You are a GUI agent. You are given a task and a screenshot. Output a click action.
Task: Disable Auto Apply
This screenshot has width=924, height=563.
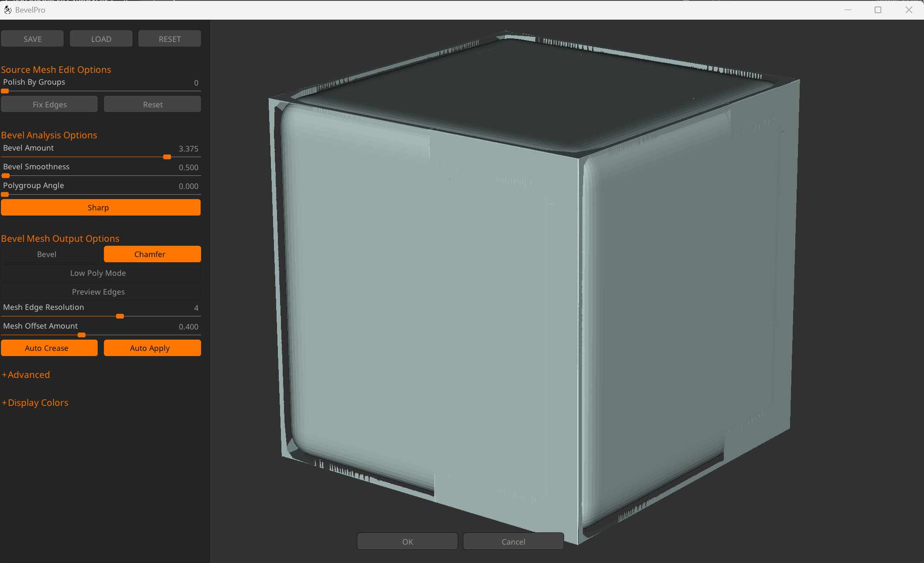(x=152, y=348)
